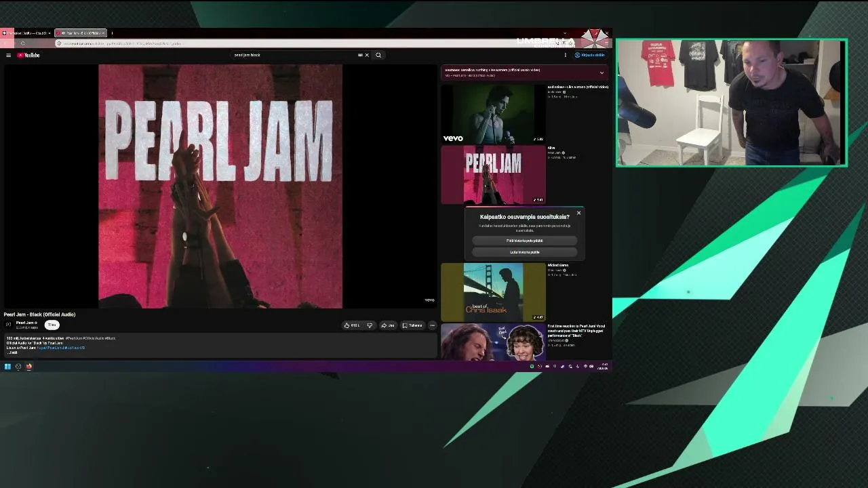This screenshot has width=868, height=488.
Task: Dismiss the "Kaipaatko osuvampia suosituksia?" popup
Action: 578,213
